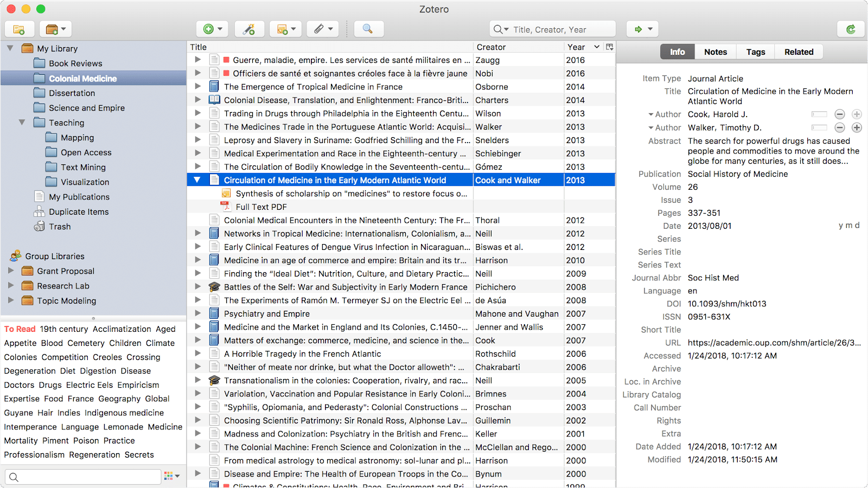Add creator after Walker, Timothy D. plus button
Viewport: 868px width, 488px height.
coord(857,127)
